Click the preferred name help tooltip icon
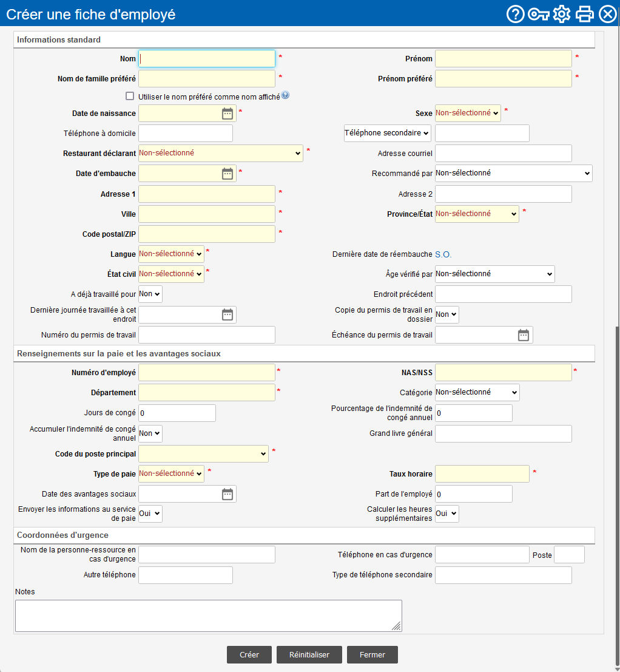620x672 pixels. 285,95
